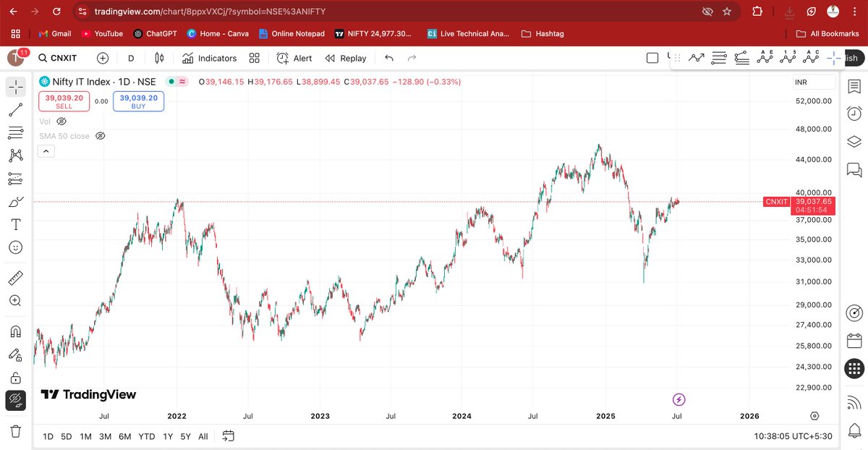Set chart range to 5Y
Screen dimensions: 868x450
pos(186,436)
